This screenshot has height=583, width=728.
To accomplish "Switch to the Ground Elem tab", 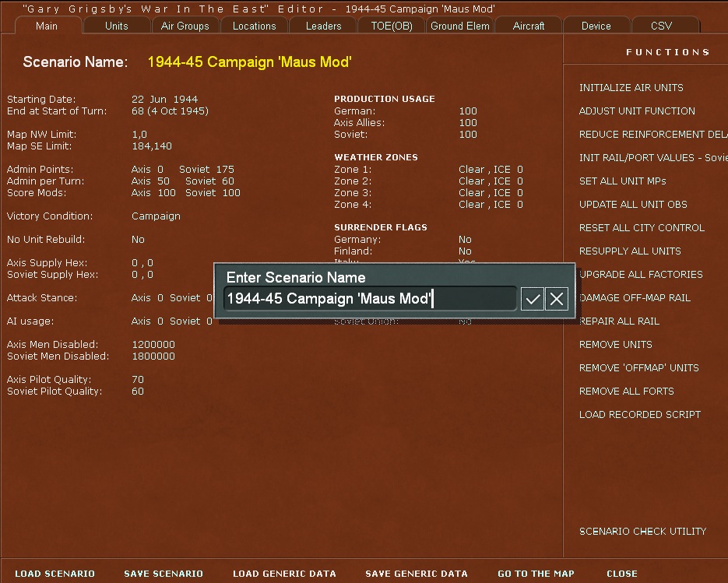I will pos(460,26).
